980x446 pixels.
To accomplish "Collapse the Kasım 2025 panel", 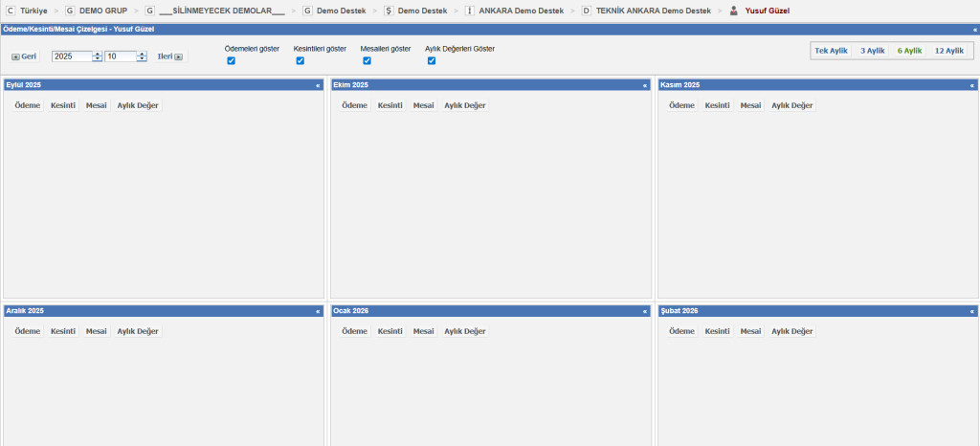I will click(x=972, y=85).
